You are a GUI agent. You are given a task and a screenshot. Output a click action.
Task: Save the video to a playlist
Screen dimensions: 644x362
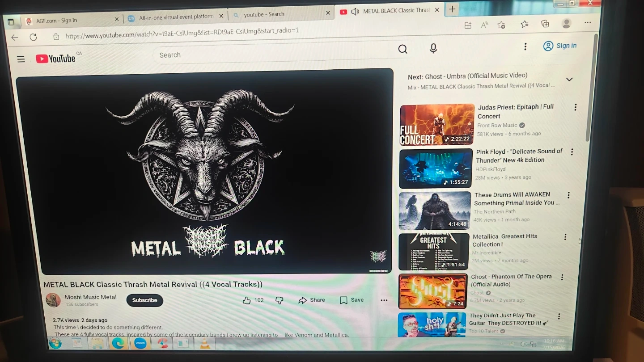click(x=352, y=300)
